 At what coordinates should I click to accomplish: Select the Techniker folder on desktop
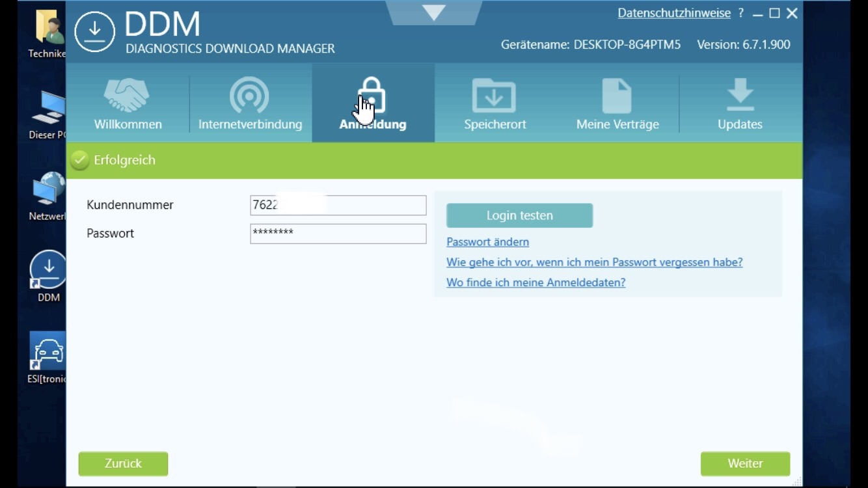tap(48, 34)
